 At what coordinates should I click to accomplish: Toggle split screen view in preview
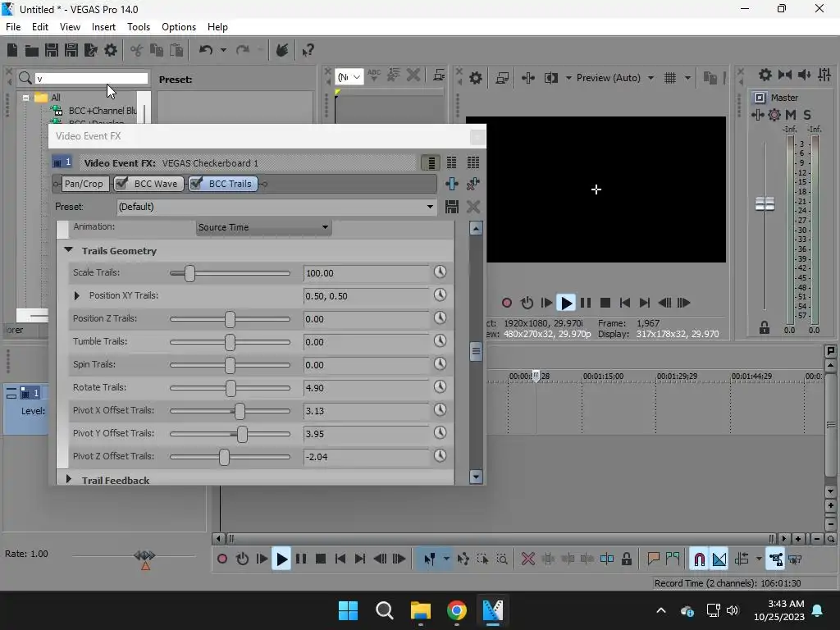550,78
